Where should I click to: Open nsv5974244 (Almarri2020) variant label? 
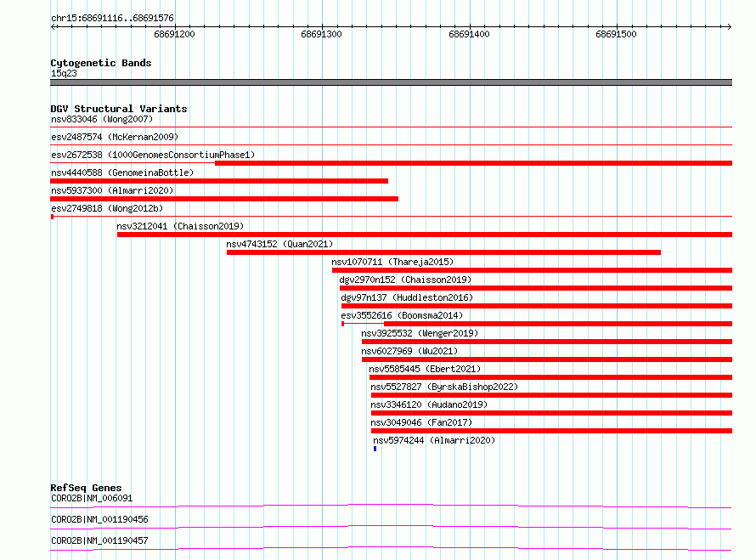(x=434, y=440)
